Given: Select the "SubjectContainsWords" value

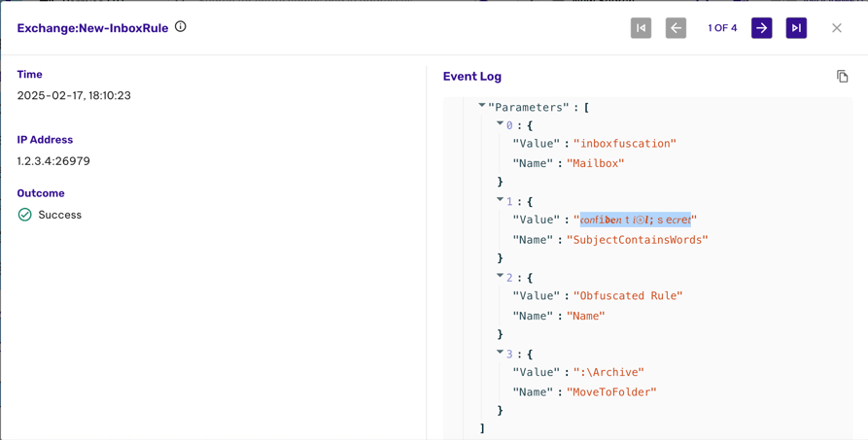Looking at the screenshot, I should pos(638,240).
